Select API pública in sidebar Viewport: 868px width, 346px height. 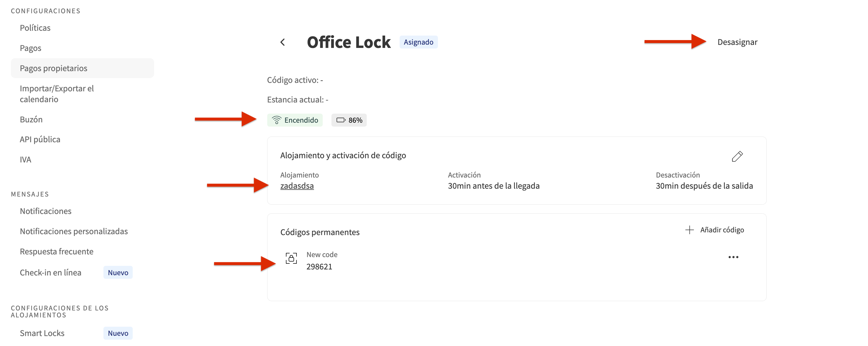tap(40, 139)
